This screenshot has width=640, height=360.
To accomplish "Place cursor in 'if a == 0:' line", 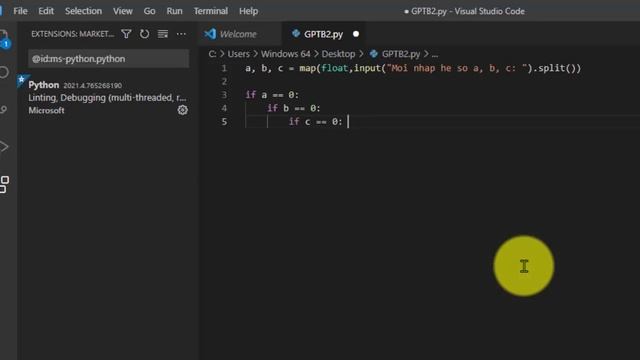I will 272,95.
